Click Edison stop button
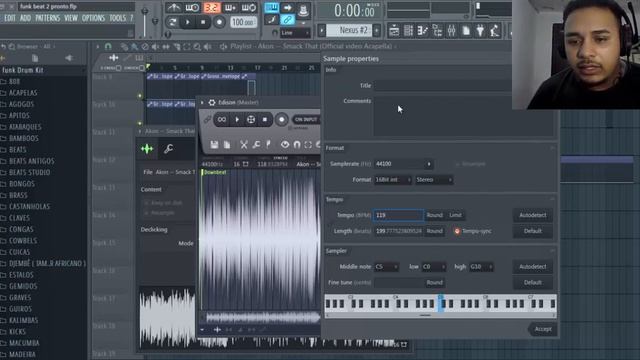The height and width of the screenshot is (360, 640). click(265, 120)
